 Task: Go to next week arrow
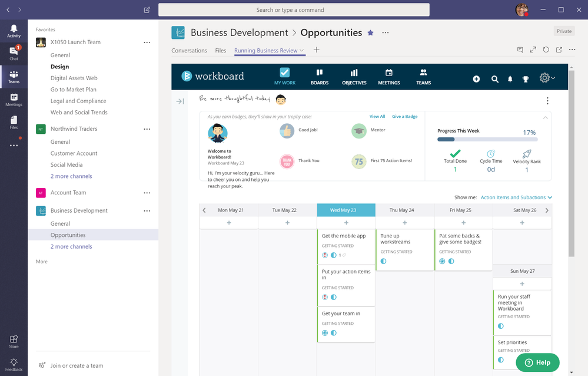point(547,210)
